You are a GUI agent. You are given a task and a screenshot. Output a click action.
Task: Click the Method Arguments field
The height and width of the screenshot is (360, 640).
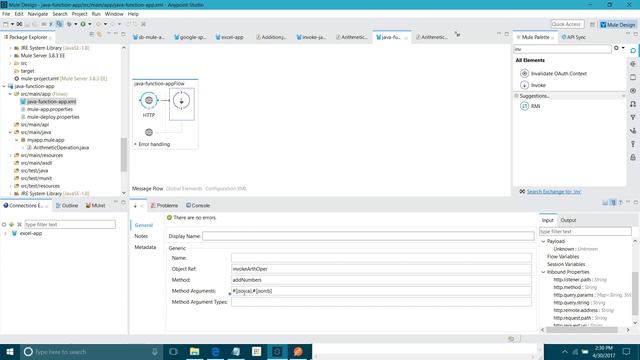click(x=381, y=291)
